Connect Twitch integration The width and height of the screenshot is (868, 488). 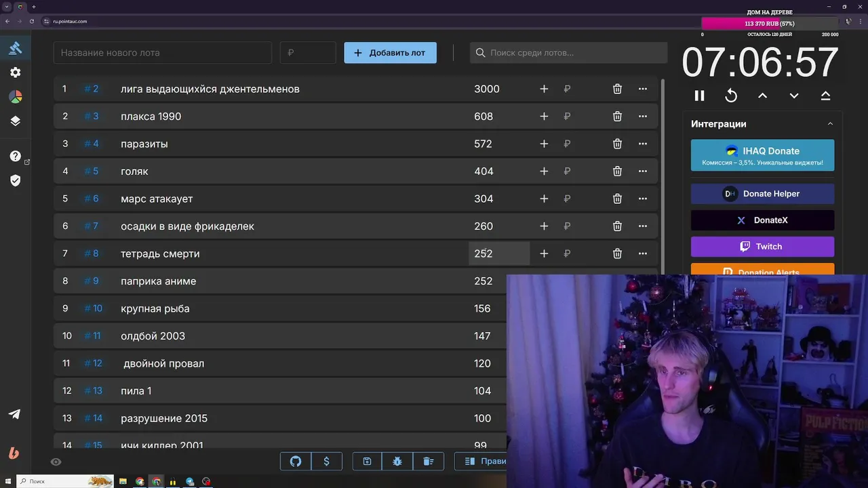click(x=762, y=247)
